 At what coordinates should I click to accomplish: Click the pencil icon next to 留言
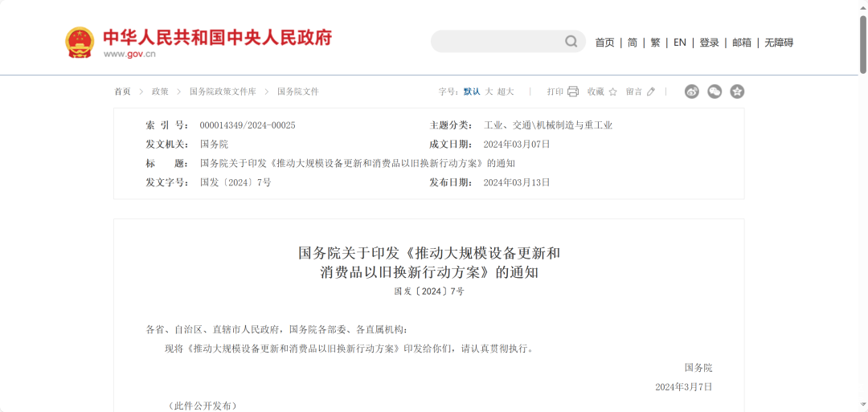pyautogui.click(x=651, y=92)
